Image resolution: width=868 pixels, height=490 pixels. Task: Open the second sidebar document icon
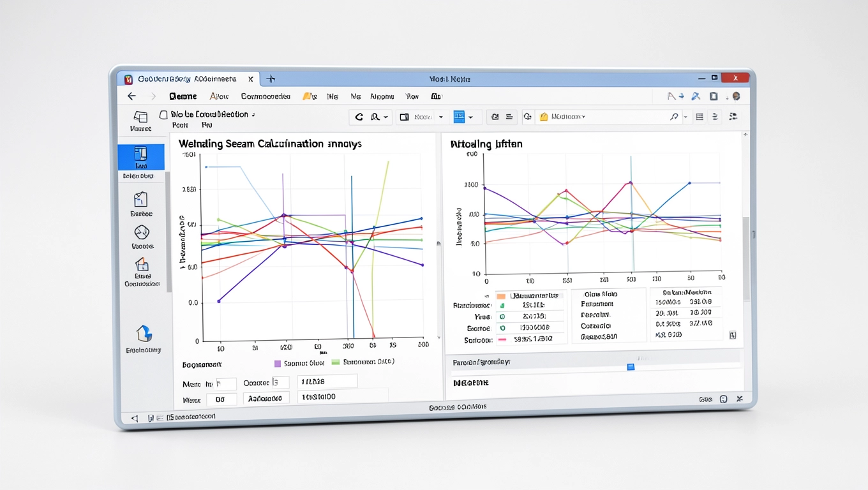click(x=140, y=200)
